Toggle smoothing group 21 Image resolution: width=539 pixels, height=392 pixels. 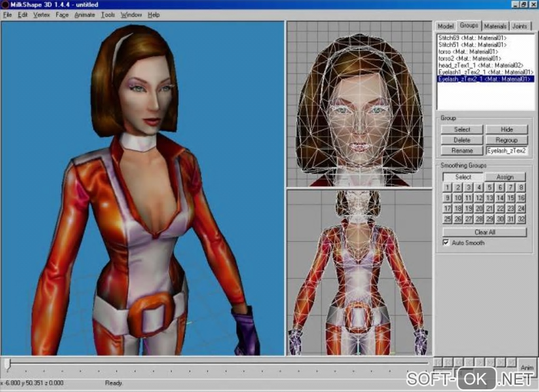pos(489,209)
